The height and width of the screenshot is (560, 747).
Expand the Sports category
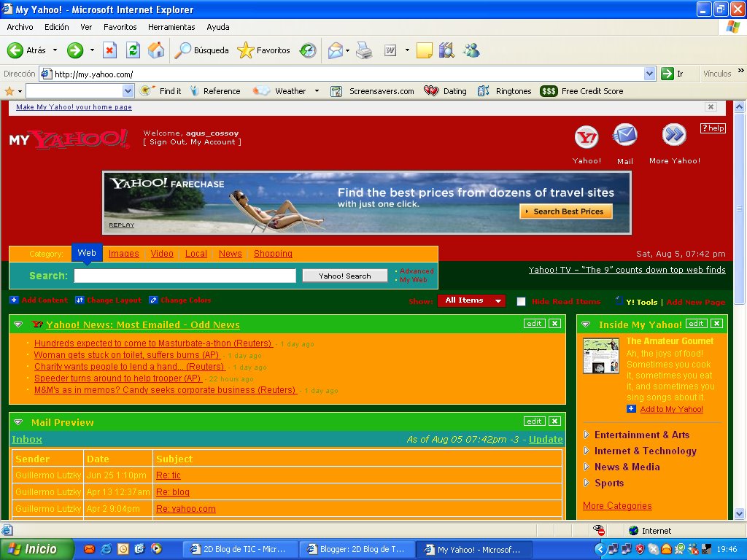point(587,483)
